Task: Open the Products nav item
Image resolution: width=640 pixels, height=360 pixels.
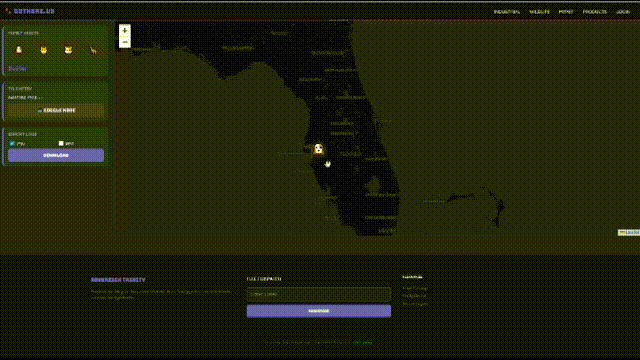Action: pos(595,12)
